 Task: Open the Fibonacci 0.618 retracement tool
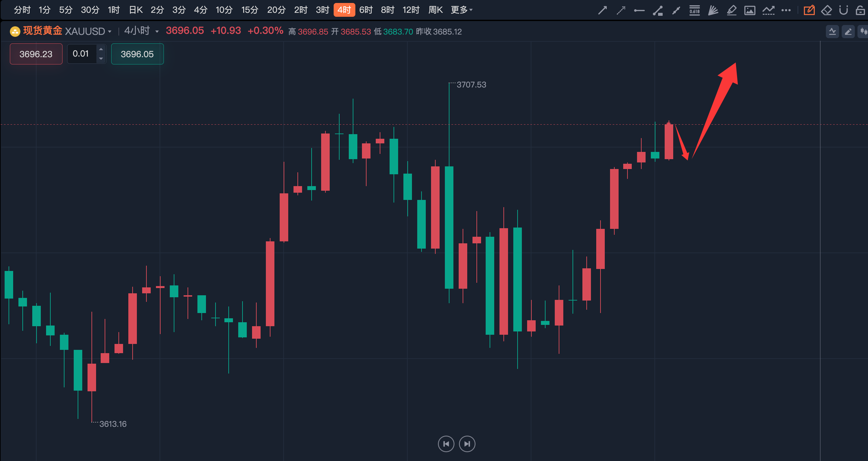pyautogui.click(x=695, y=11)
